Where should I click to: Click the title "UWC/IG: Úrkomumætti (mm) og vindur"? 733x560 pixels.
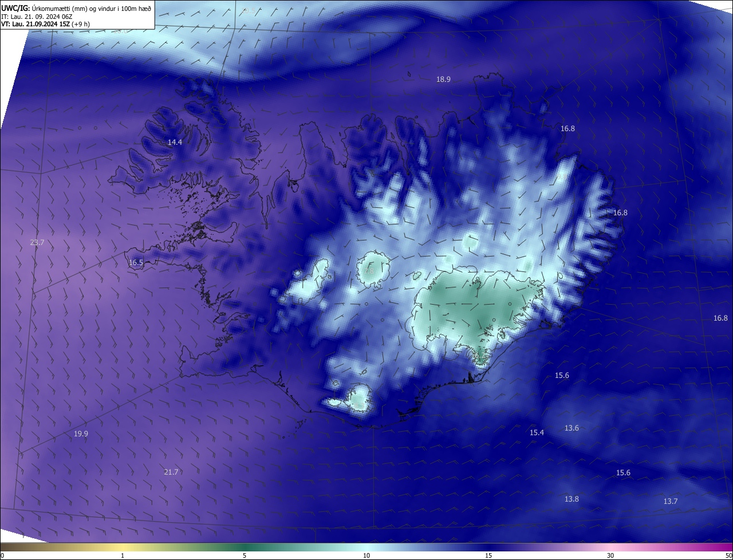(76, 8)
